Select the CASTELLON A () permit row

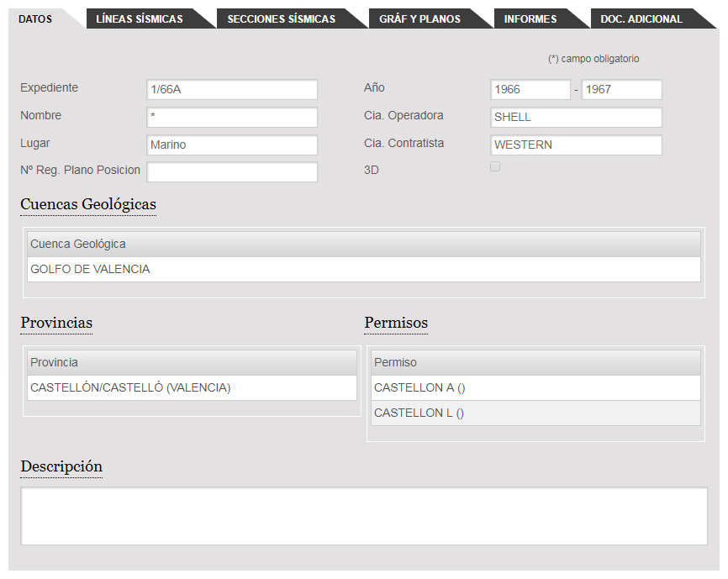tap(535, 387)
